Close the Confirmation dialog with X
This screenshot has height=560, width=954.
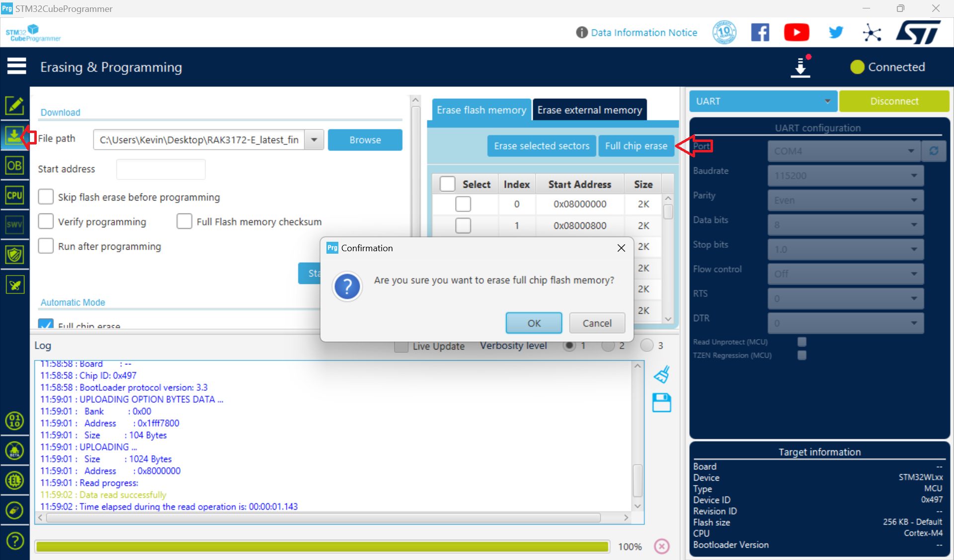click(621, 248)
